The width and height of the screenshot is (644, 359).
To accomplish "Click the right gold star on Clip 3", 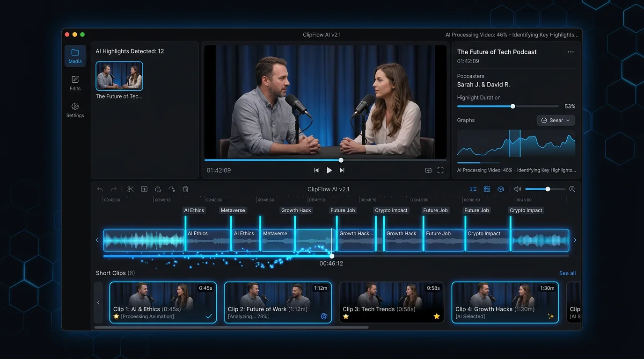I will click(437, 316).
